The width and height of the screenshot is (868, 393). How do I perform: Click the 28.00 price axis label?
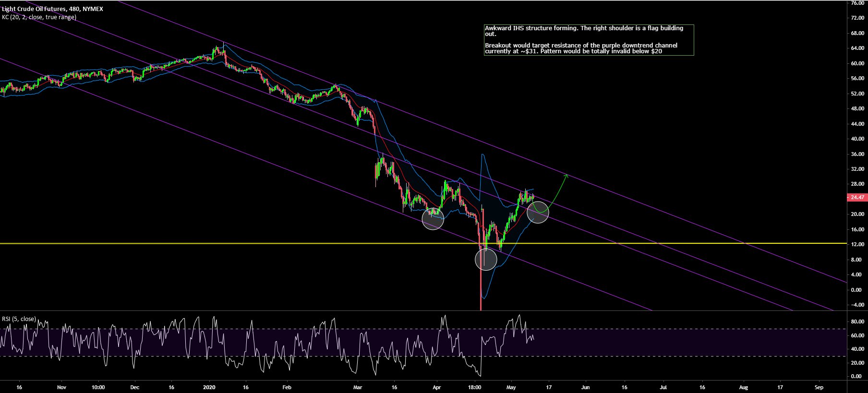[x=857, y=184]
